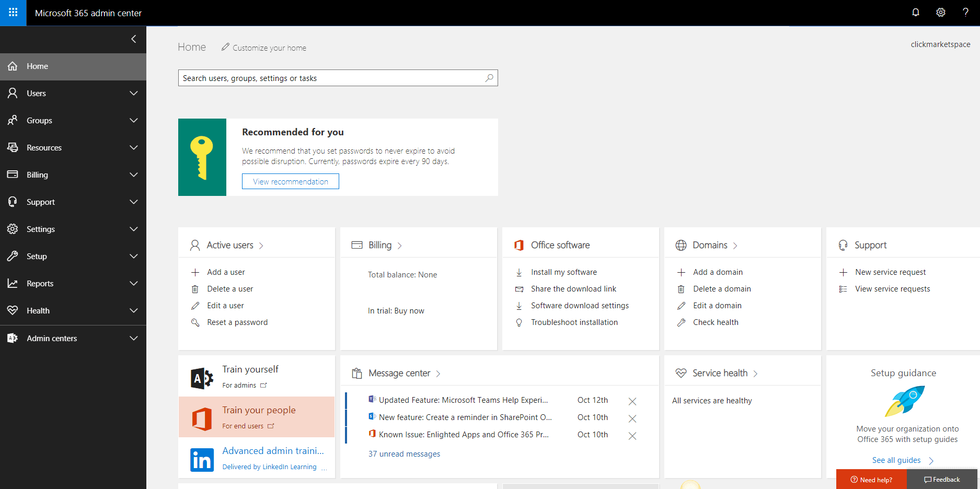Open Train yourself for admins tile
This screenshot has height=489, width=980.
point(257,376)
